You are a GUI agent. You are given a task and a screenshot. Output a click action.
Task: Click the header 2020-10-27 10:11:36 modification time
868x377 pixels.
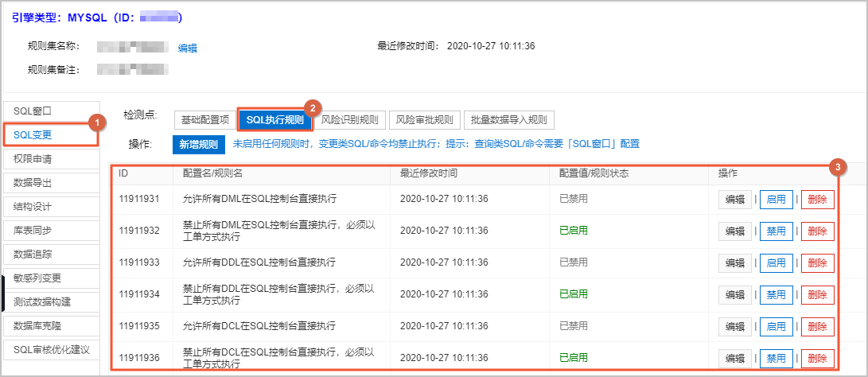coord(491,46)
